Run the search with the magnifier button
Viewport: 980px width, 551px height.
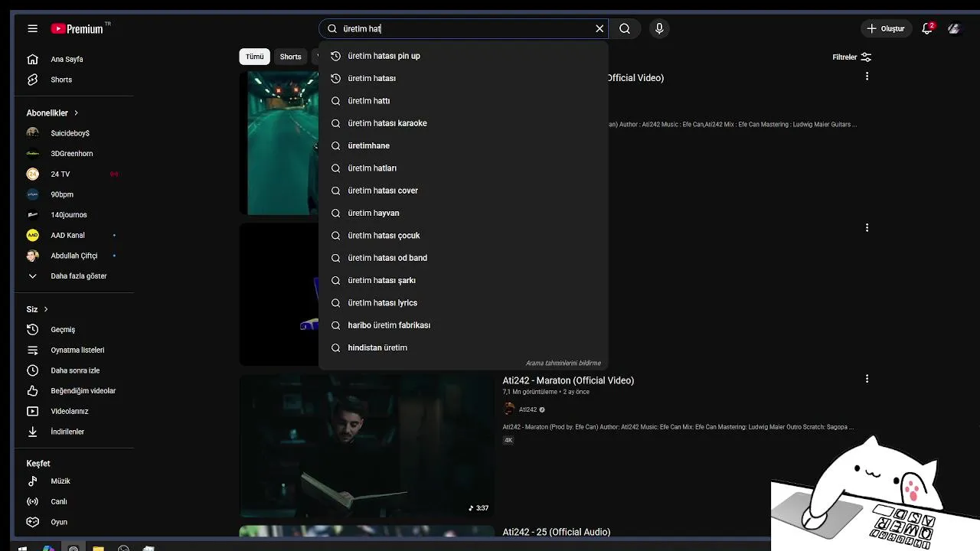coord(625,28)
